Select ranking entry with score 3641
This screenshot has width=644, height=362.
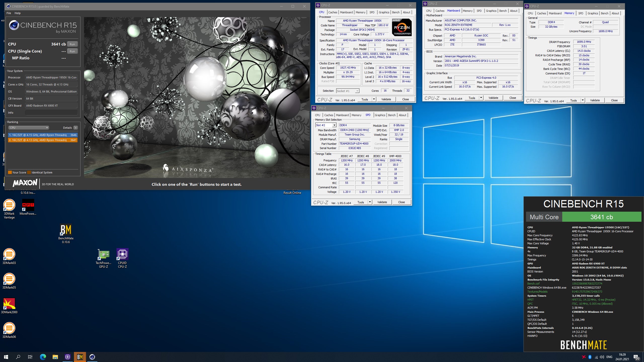43,140
